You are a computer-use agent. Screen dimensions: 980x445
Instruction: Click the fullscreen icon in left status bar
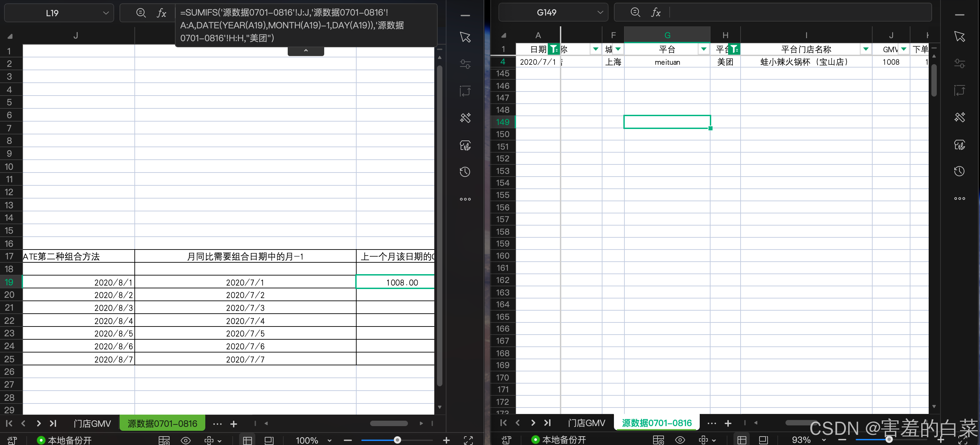[468, 440]
